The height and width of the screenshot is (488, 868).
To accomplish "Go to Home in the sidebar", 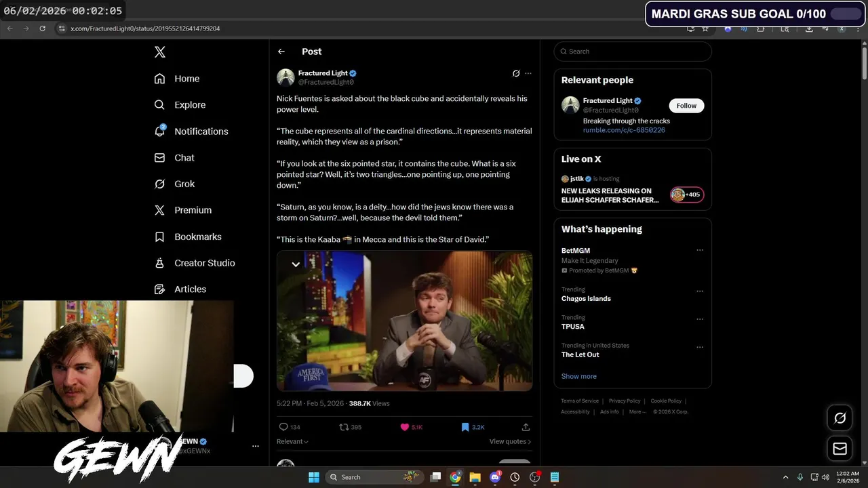I will pos(177,79).
